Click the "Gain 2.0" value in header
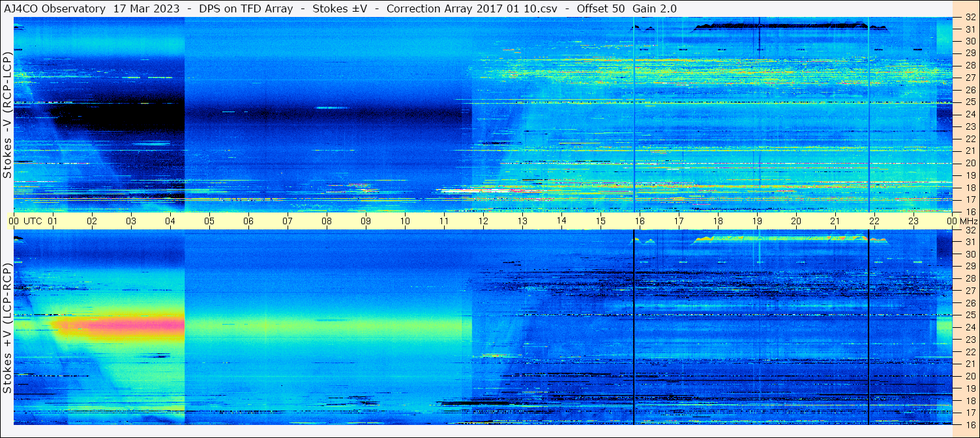This screenshot has width=980, height=438. pos(655,8)
